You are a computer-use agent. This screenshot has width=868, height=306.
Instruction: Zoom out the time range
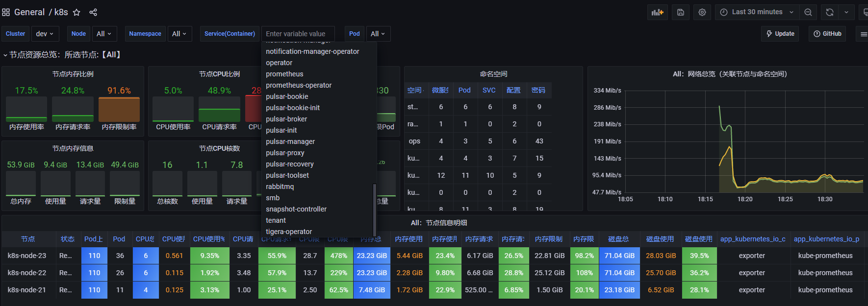click(808, 12)
